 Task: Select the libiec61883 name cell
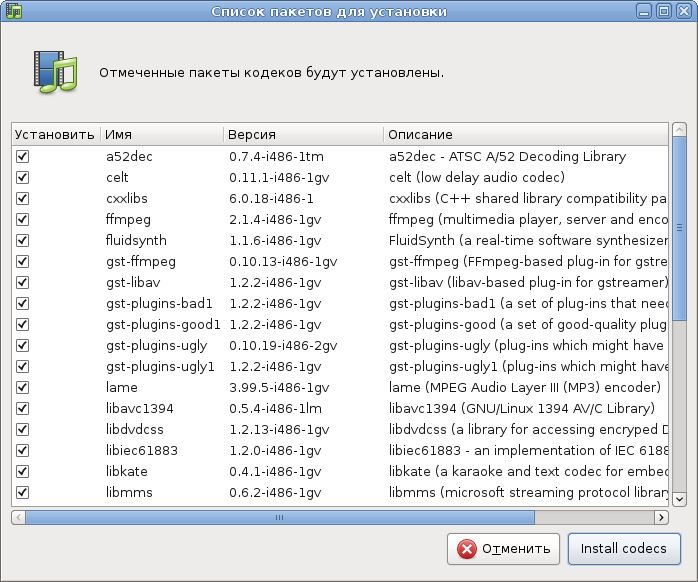(x=142, y=450)
